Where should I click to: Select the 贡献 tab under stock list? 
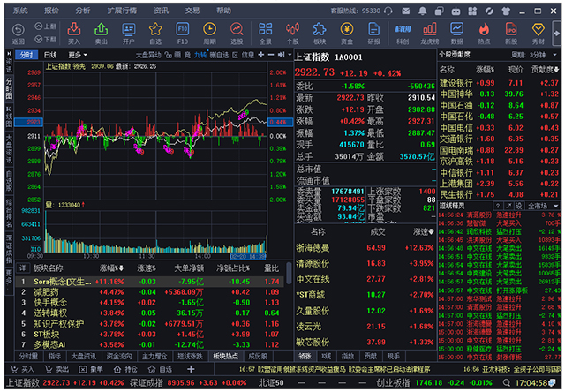pos(371,357)
